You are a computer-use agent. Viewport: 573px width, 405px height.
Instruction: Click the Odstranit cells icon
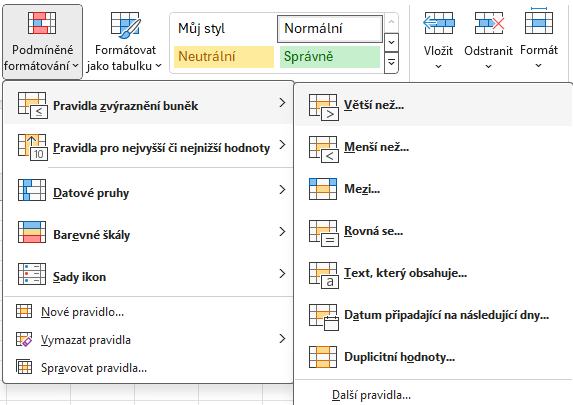coord(489,23)
